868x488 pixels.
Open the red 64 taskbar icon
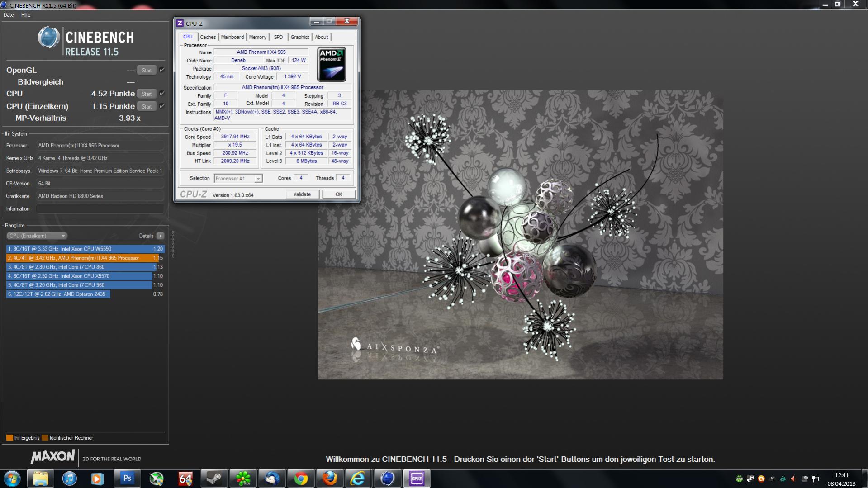pos(185,479)
